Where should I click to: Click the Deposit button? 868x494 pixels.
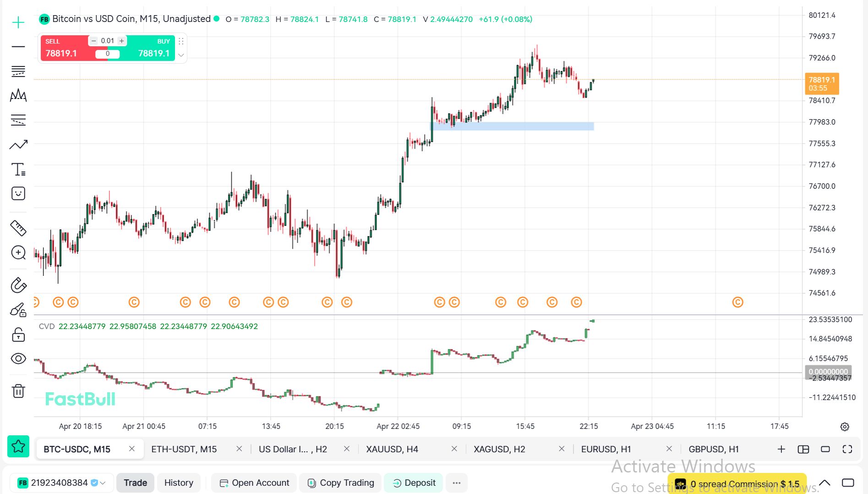pyautogui.click(x=414, y=483)
